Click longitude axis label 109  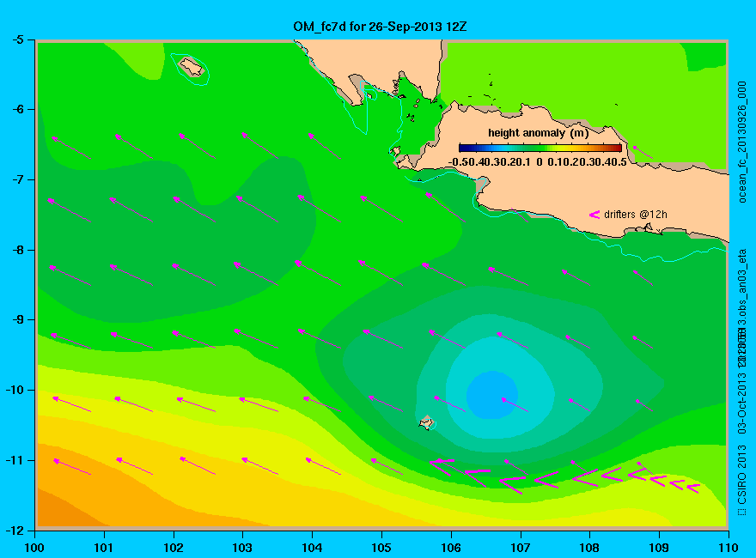tap(659, 548)
